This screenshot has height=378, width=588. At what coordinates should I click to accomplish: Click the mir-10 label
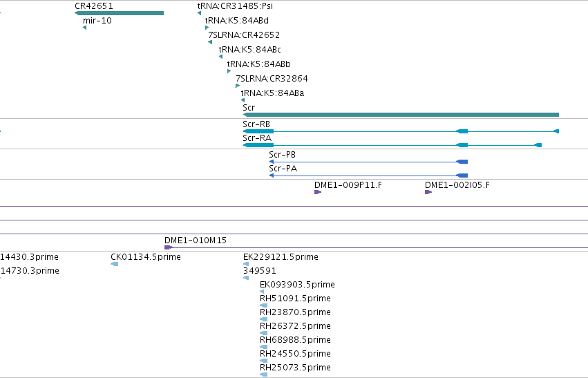pos(97,21)
